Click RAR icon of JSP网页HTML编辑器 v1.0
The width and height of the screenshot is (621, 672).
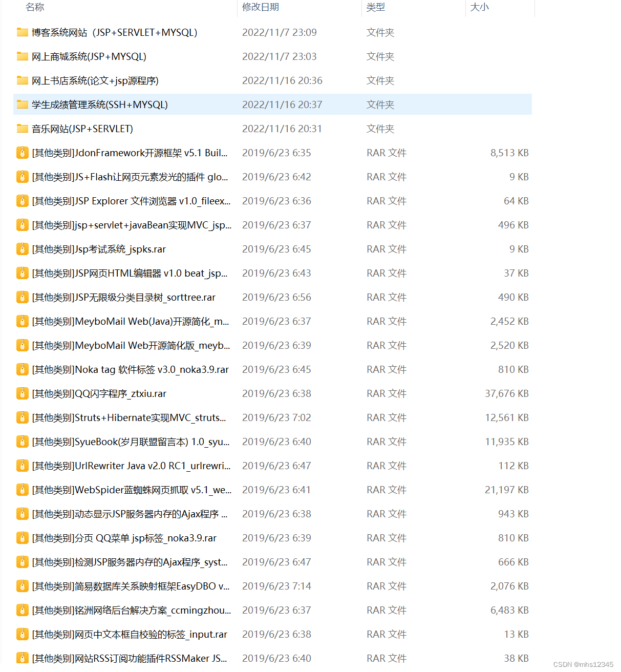[x=23, y=273]
